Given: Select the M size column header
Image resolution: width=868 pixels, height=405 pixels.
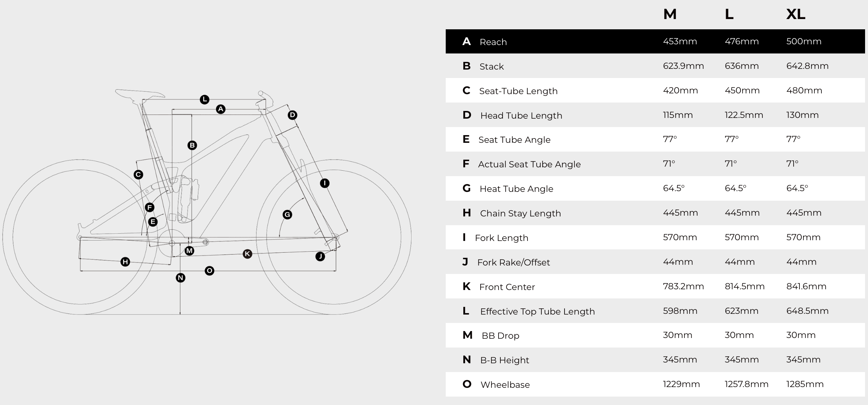Looking at the screenshot, I should 670,14.
